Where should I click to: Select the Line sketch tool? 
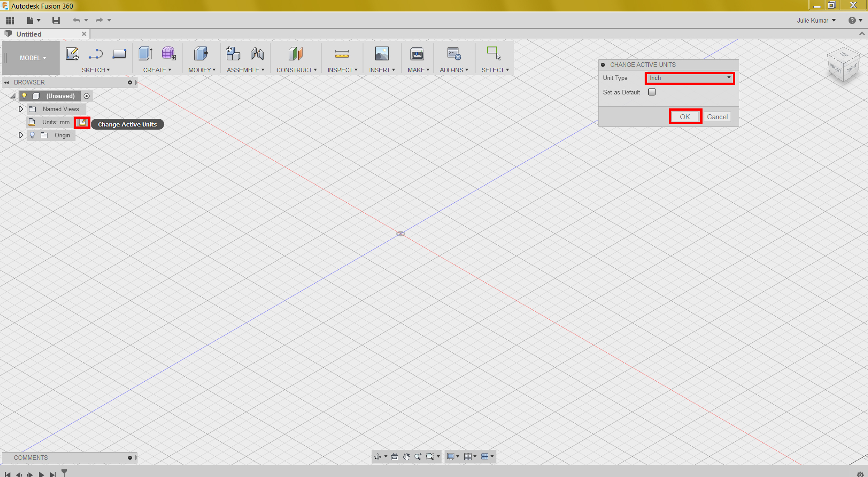pyautogui.click(x=96, y=54)
